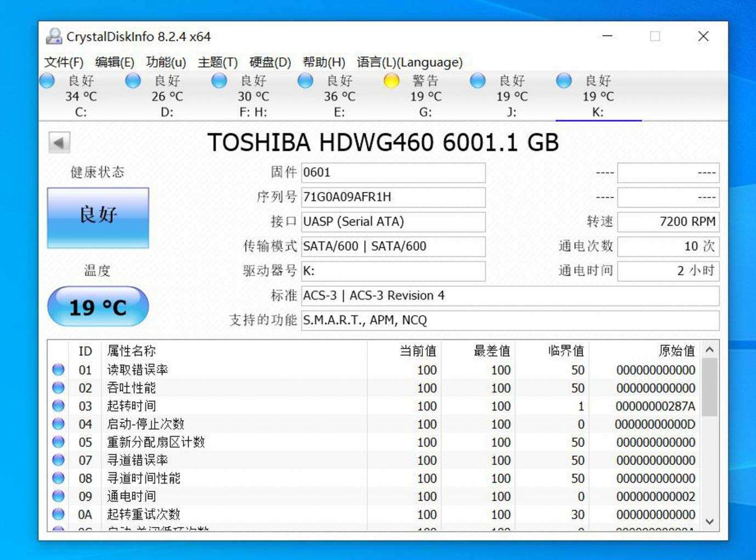Click status dot for attribute 09 通电时间

pos(59,496)
